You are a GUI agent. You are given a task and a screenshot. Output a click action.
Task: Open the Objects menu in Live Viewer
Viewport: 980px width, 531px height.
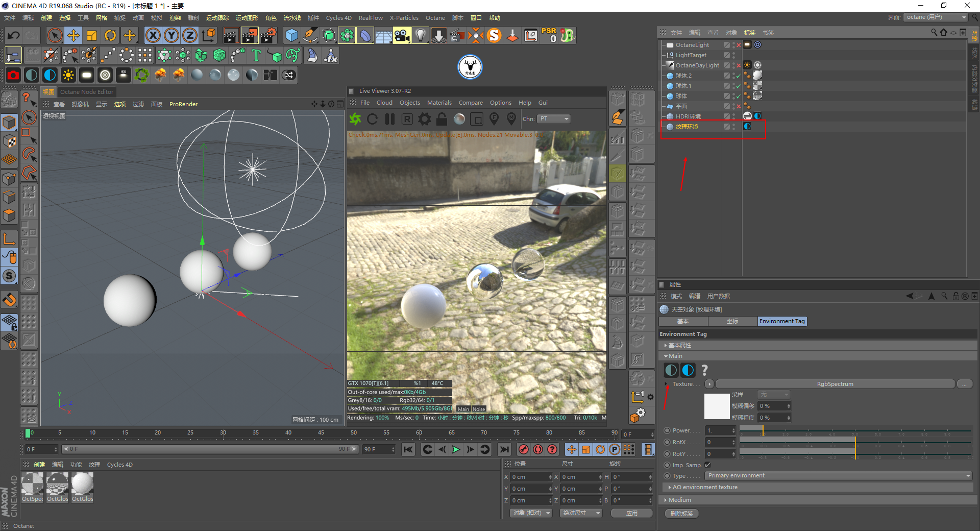click(x=410, y=103)
